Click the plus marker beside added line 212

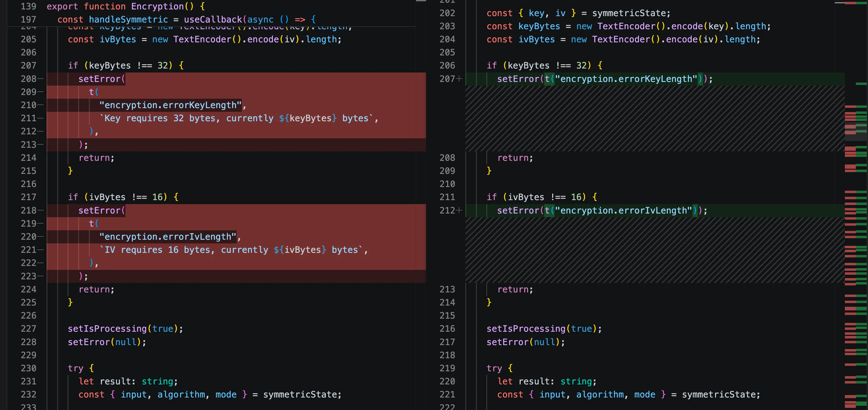[x=459, y=210]
